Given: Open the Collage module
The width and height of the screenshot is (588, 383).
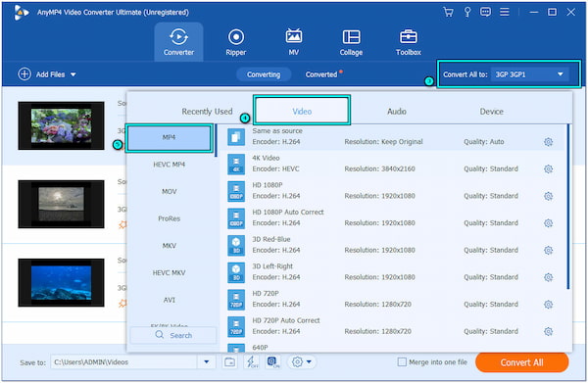Looking at the screenshot, I should (351, 42).
